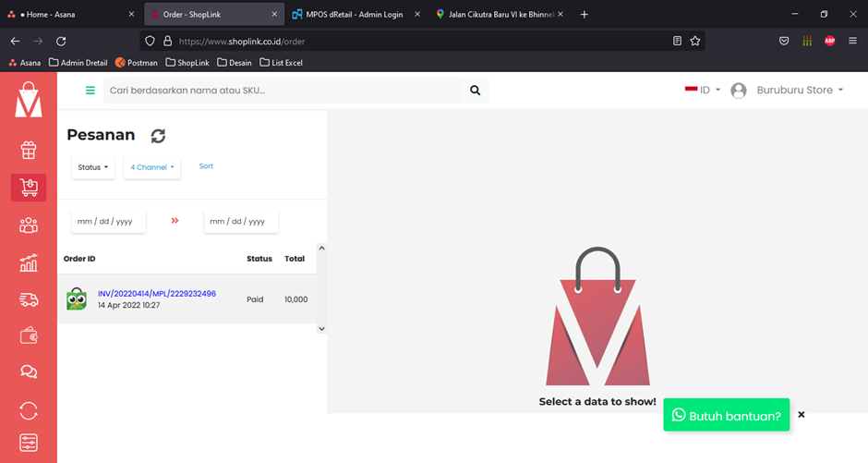Click the product search input field
The width and height of the screenshot is (868, 463).
click(282, 91)
